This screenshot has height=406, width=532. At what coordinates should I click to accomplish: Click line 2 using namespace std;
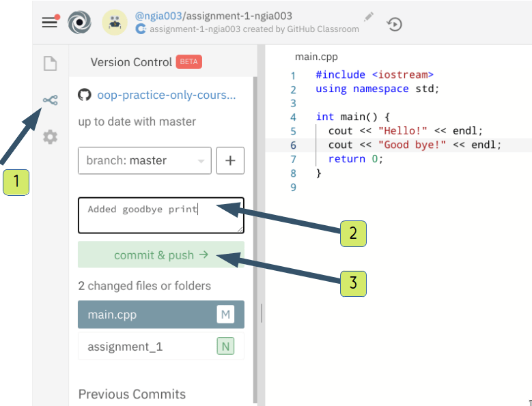377,89
